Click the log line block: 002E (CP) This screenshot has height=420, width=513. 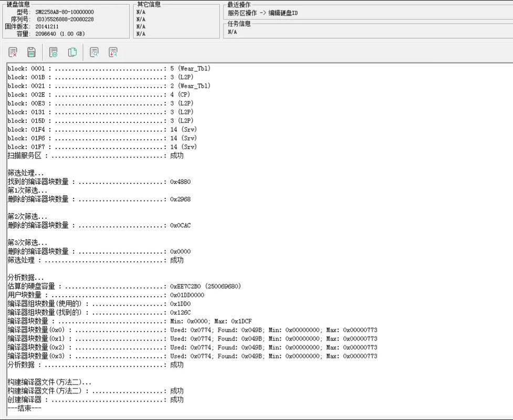click(x=99, y=94)
